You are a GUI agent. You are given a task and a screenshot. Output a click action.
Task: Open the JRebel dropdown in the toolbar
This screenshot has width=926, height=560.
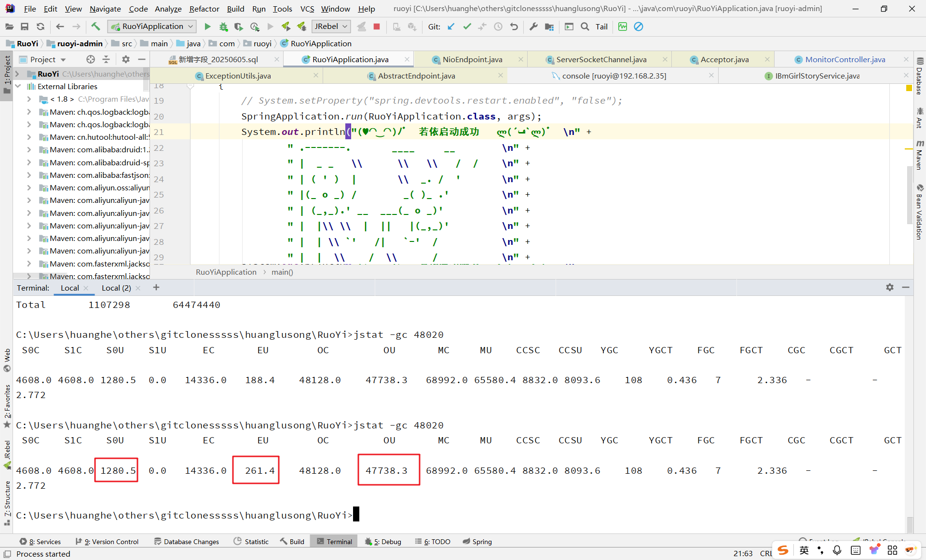coord(331,27)
